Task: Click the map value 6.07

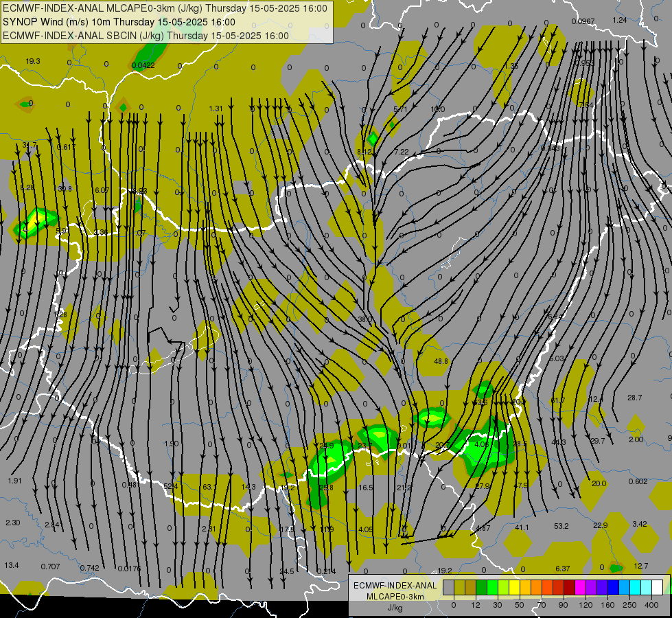Action: tap(102, 190)
